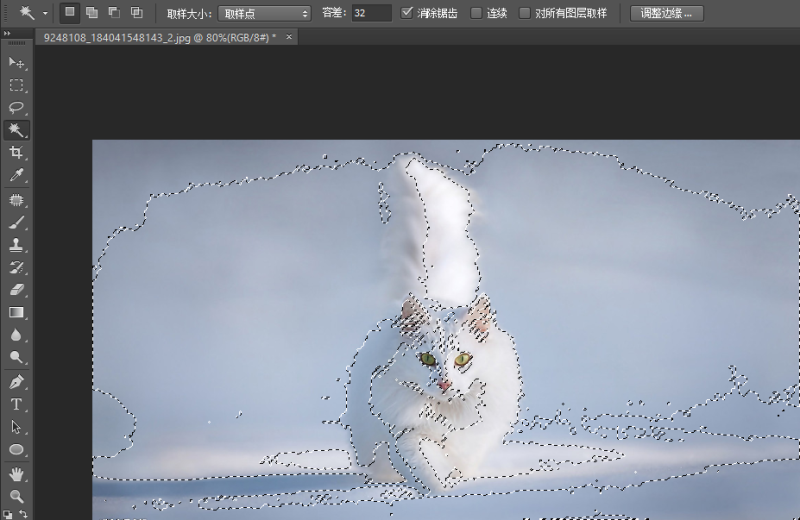Screen dimensions: 800x520
Task: Toggle the 消除锯齿 anti-alias checkbox
Action: tap(407, 13)
